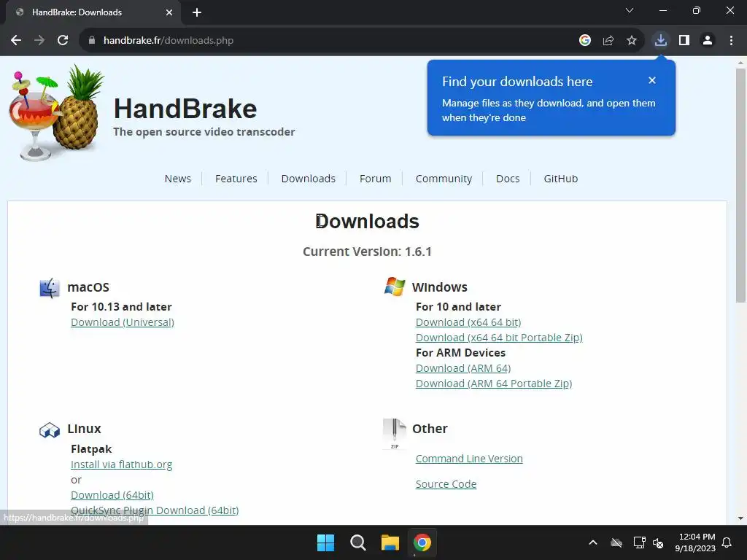Open the tab search chevron
Screen dimensions: 747x560
630,10
